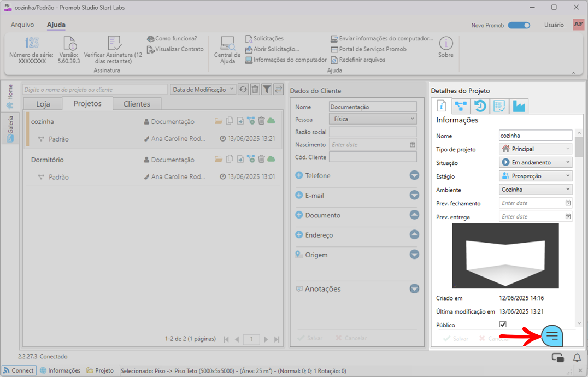Screen dimensions: 588x377
Task: Open Central de Ajuda
Action: (x=227, y=50)
